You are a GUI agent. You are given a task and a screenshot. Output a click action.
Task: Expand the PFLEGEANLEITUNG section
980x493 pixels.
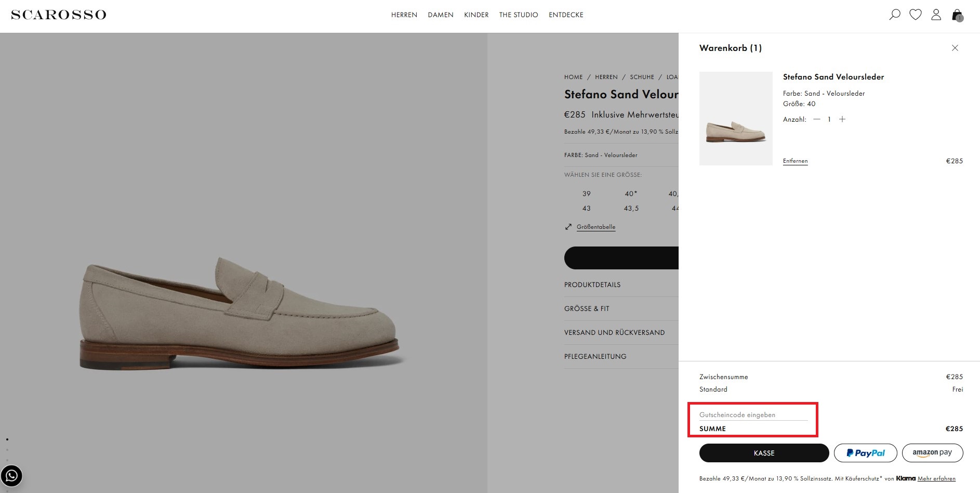coord(595,356)
